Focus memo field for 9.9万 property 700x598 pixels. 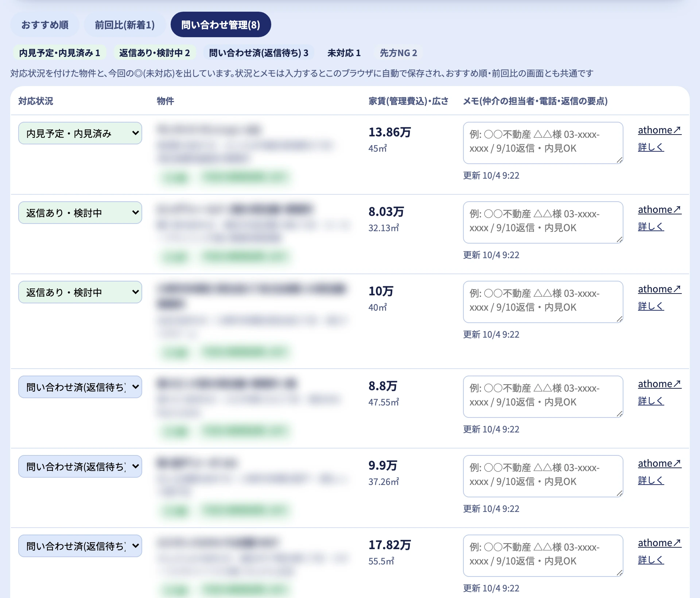pos(543,476)
